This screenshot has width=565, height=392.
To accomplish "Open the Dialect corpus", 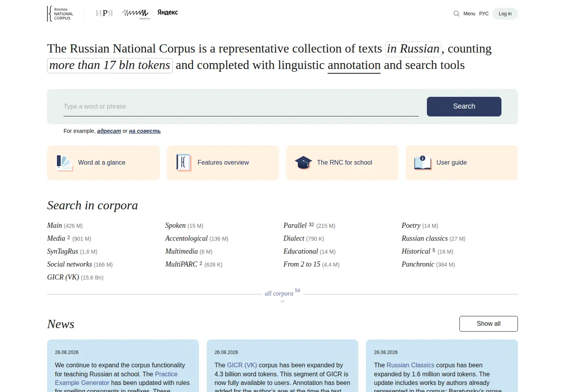I will click(294, 238).
